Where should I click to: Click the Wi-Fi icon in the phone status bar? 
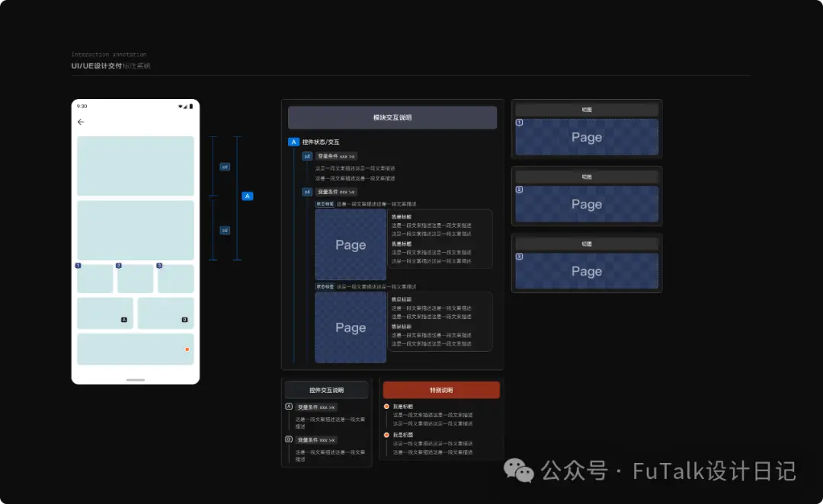(x=181, y=107)
